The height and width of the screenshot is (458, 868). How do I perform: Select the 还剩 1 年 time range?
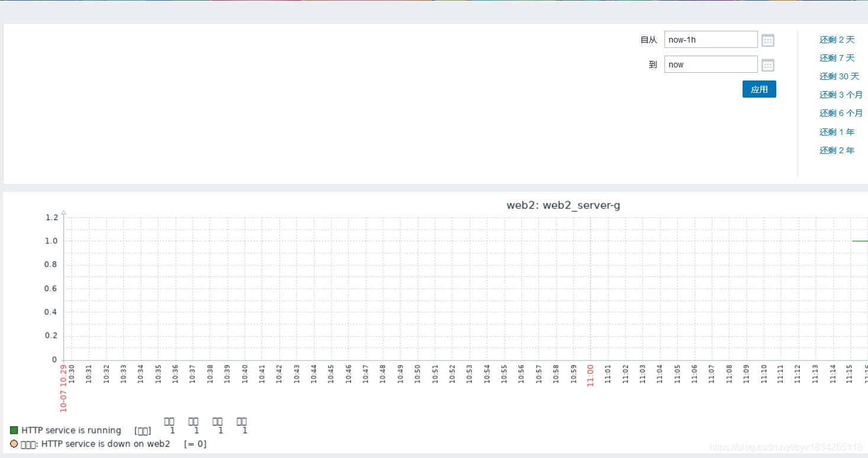[837, 132]
